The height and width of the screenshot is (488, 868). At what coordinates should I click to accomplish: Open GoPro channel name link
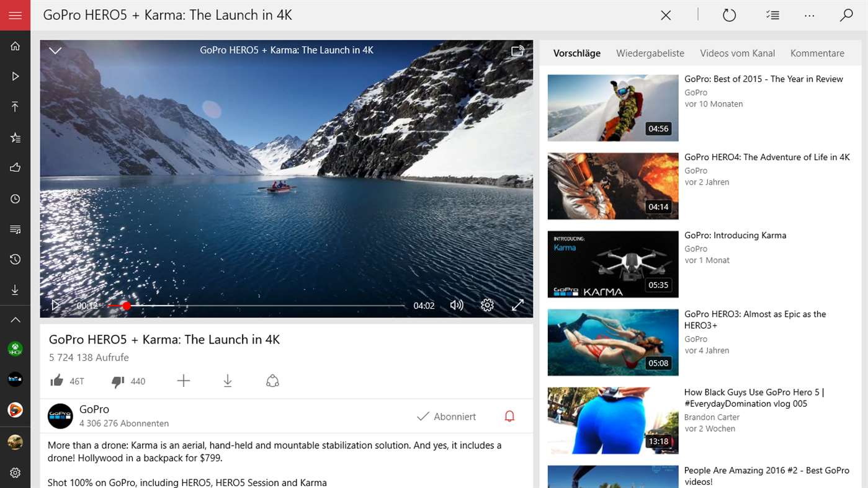point(94,409)
